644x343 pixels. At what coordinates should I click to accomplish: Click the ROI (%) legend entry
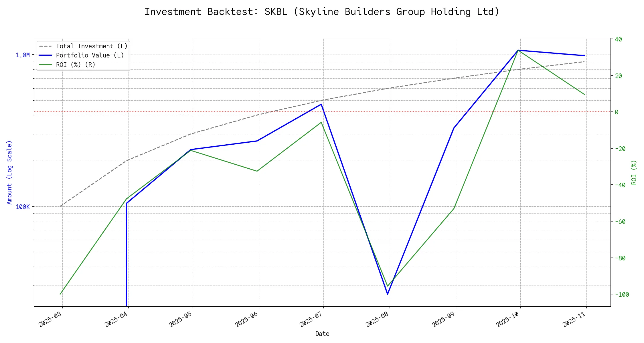click(76, 65)
